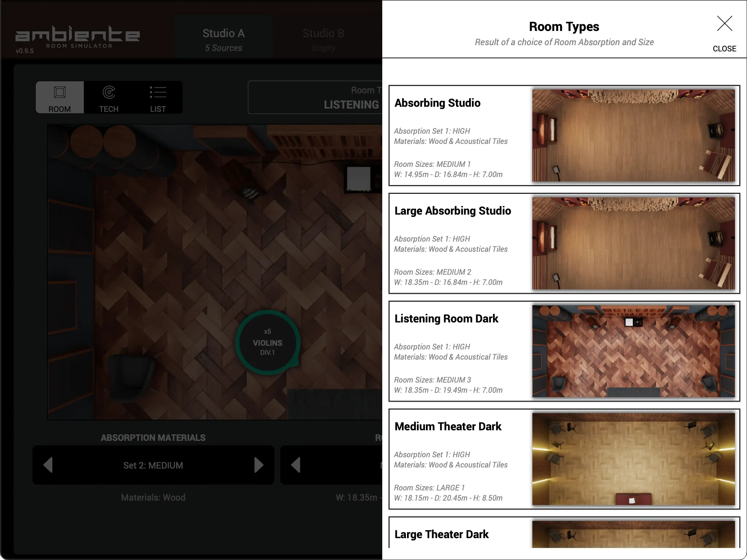747x560 pixels.
Task: Select the x5 Violins DIV.1 source marker
Action: (269, 342)
